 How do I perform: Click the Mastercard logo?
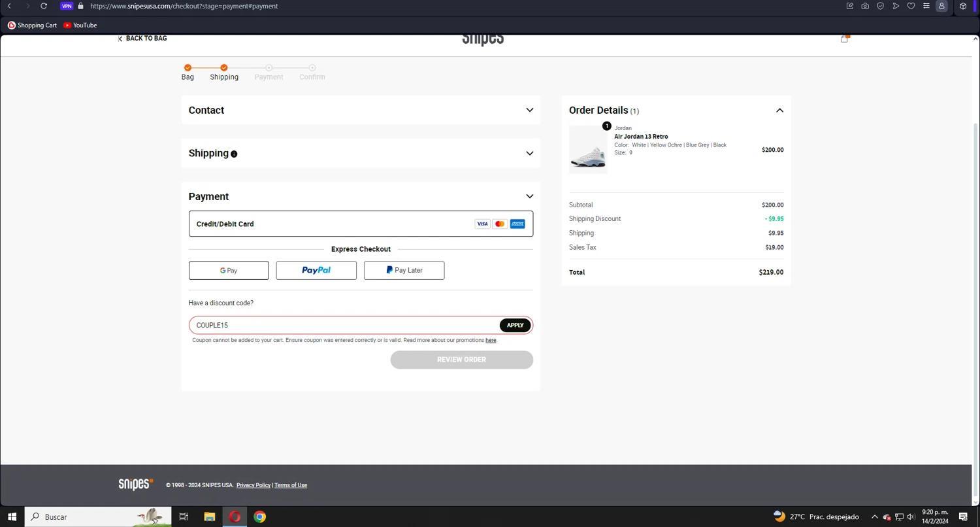click(x=500, y=224)
